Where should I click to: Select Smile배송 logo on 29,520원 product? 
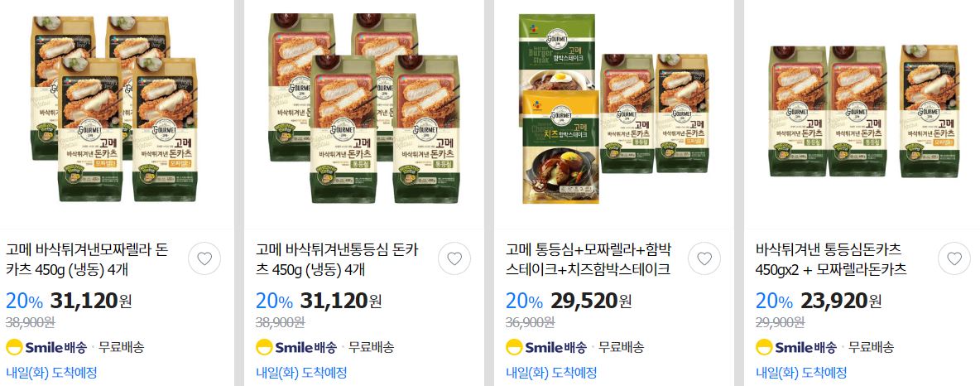545,347
